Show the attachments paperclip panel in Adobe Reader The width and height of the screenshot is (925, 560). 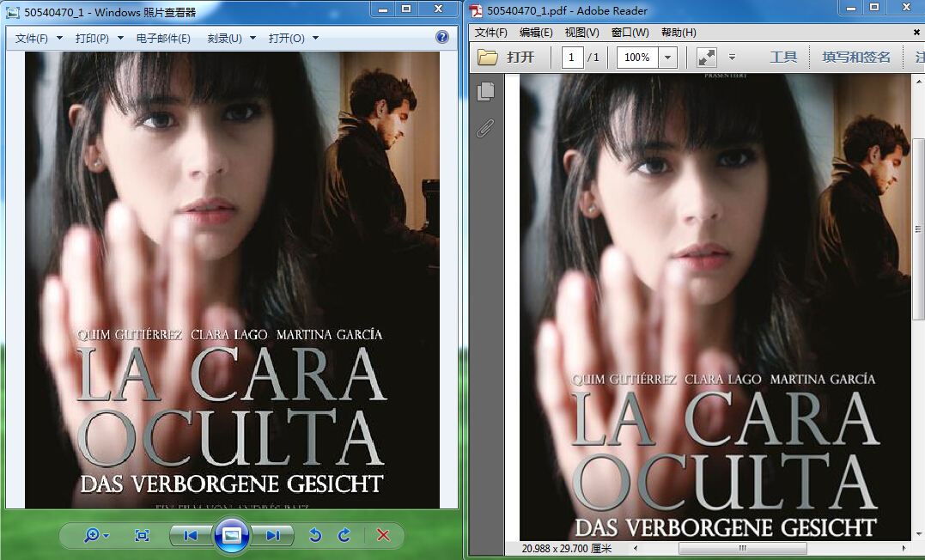(x=485, y=128)
